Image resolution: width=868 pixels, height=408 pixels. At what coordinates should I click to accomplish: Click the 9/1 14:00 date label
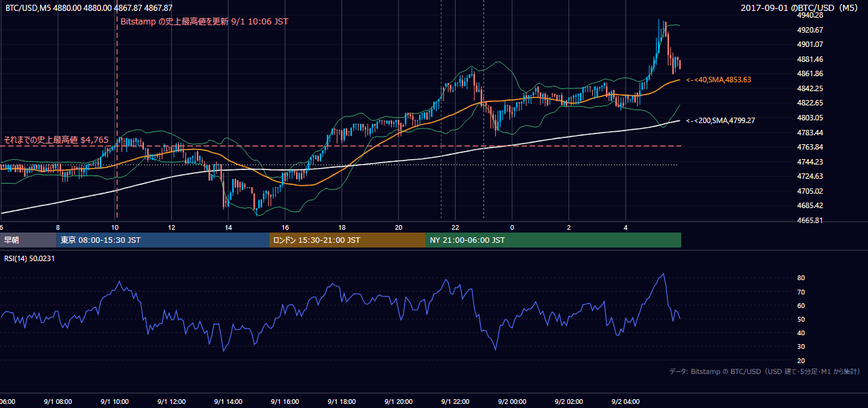click(x=228, y=402)
